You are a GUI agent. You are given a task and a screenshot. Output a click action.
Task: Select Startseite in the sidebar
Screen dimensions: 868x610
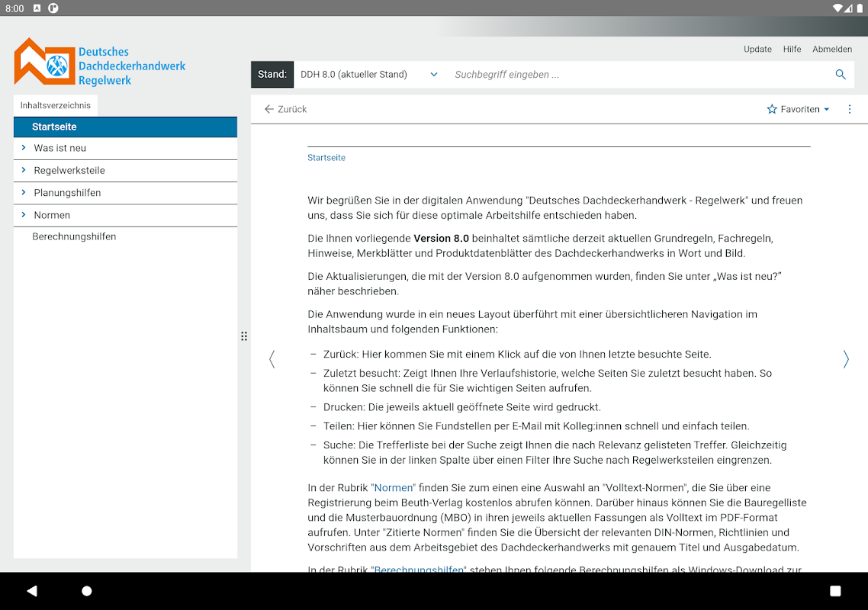click(x=126, y=127)
